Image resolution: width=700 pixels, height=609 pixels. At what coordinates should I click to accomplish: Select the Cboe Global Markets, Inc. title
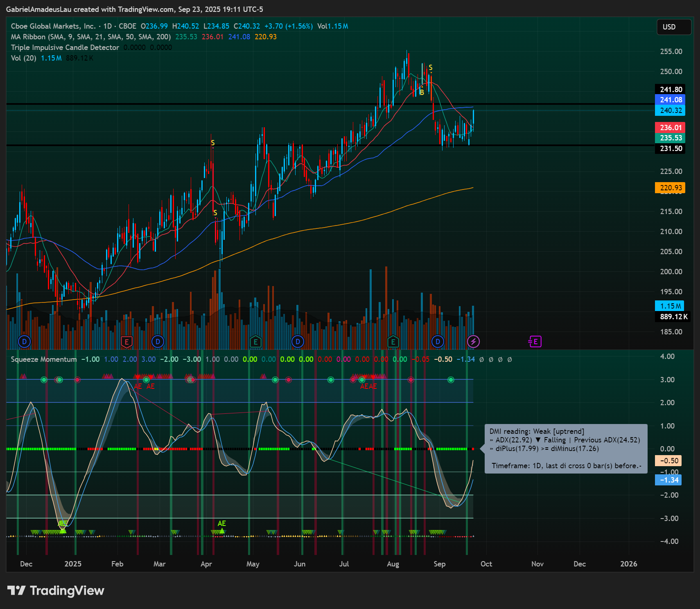coord(53,26)
